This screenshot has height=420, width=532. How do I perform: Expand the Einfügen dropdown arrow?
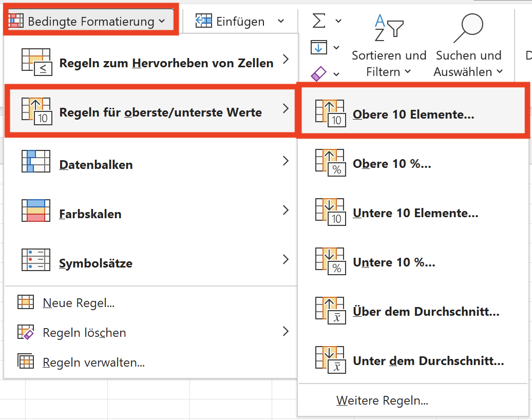click(281, 21)
